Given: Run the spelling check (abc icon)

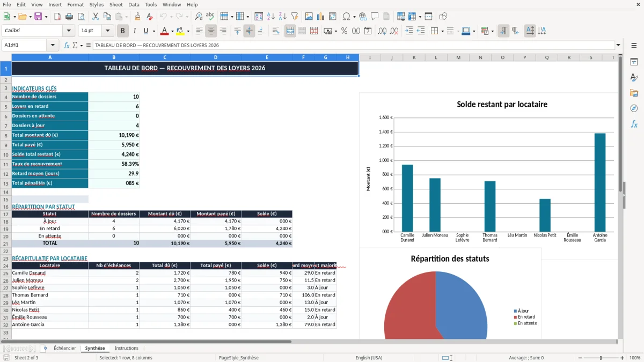Looking at the screenshot, I should click(210, 17).
